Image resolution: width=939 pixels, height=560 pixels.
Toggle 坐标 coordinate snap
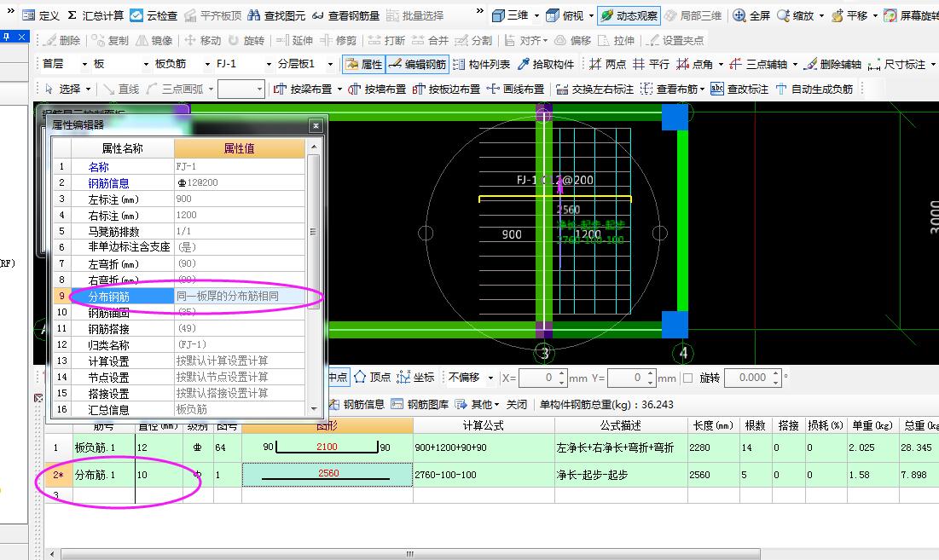pyautogui.click(x=415, y=377)
